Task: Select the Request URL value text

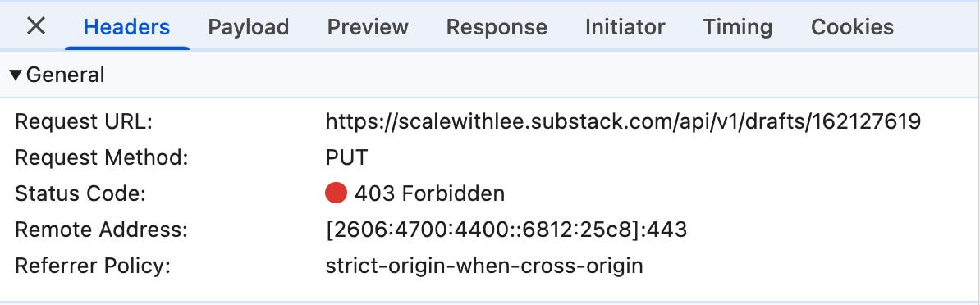Action: point(623,121)
